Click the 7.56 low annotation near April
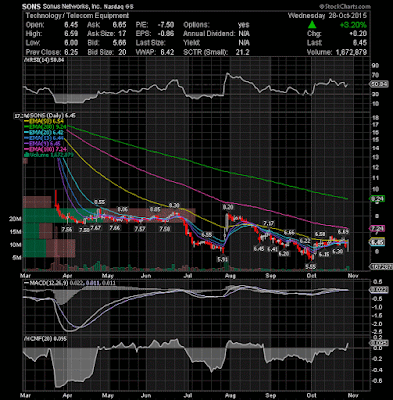Viewport: 393px width, 400px height. pyautogui.click(x=67, y=229)
